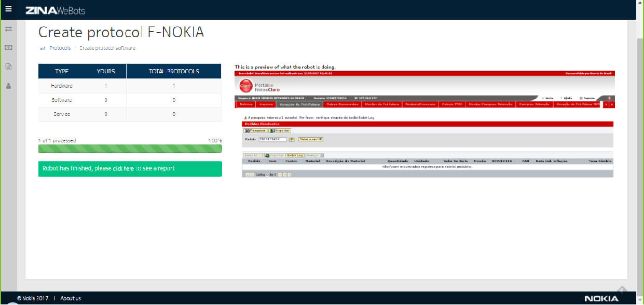The image size is (644, 305).
Task: Select the Service row in table
Action: click(62, 114)
